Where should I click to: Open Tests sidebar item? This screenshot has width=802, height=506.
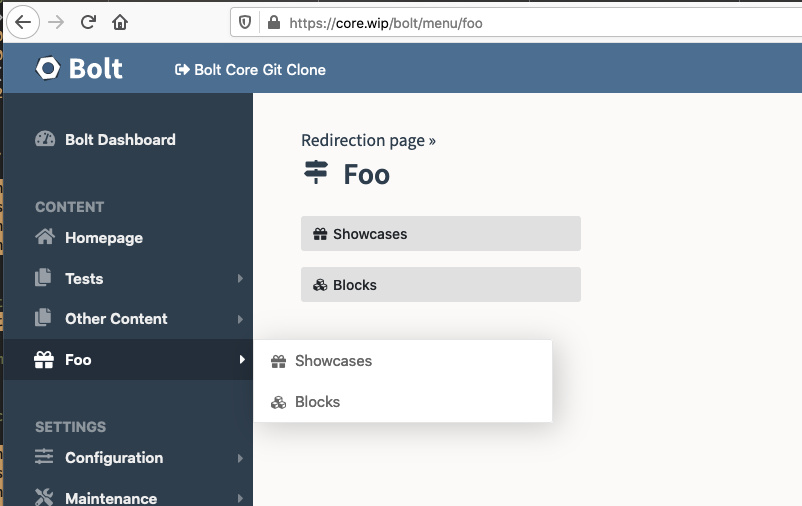[84, 279]
